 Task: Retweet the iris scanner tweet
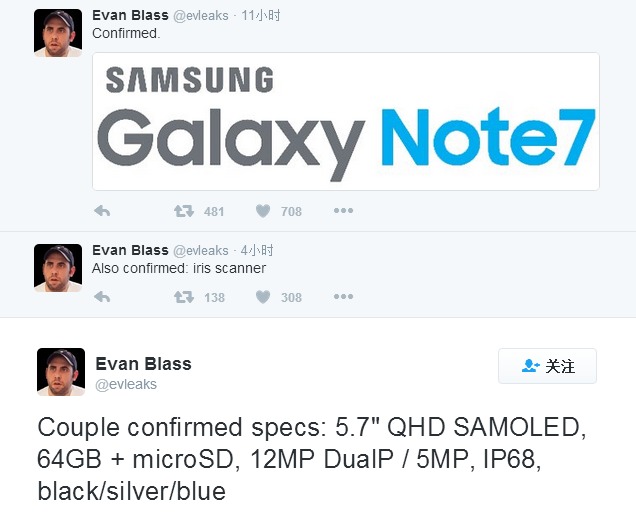pos(184,297)
